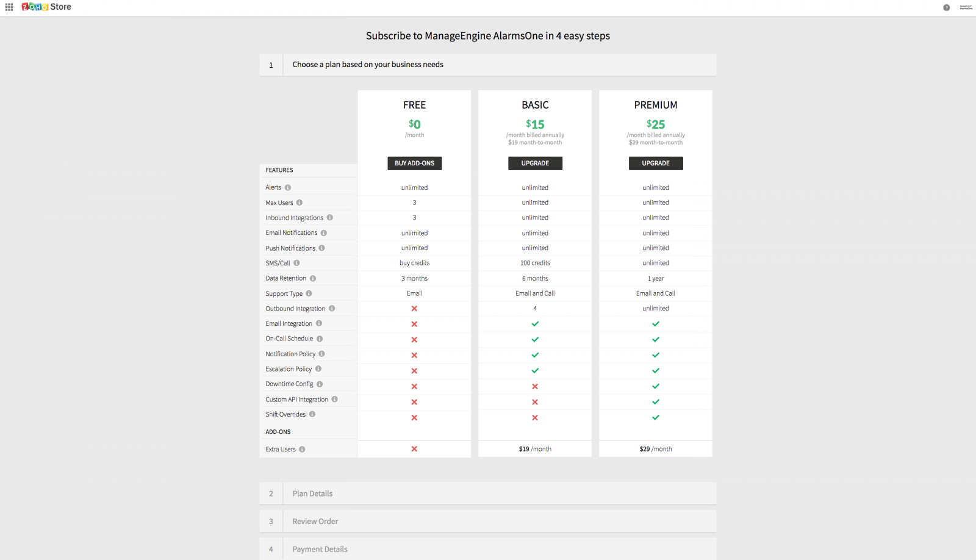This screenshot has height=560, width=976.
Task: Show info for Shift Overrides
Action: click(312, 414)
